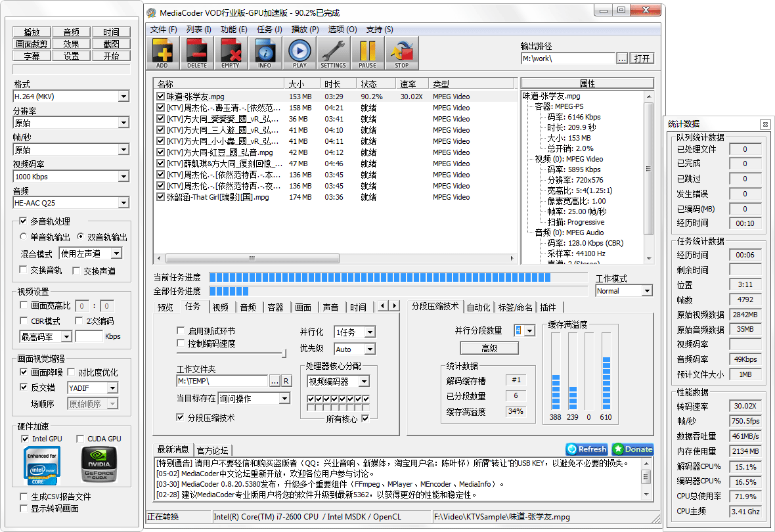Open the 优先级 Auto dropdown

tap(370, 349)
